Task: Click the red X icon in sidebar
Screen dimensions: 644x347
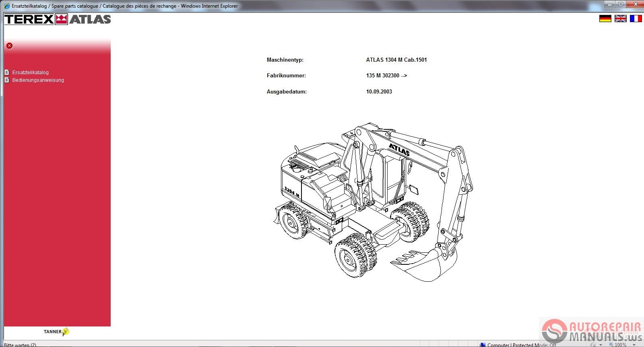Action: (9, 46)
